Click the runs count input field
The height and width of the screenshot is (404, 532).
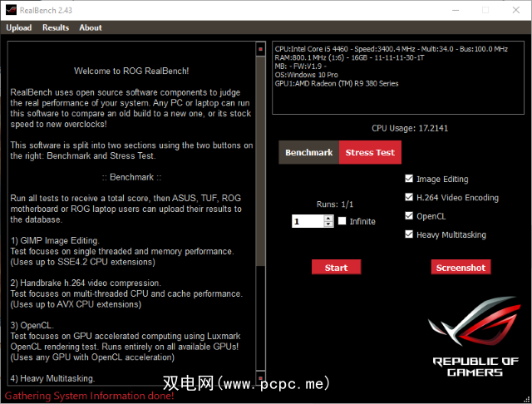308,221
